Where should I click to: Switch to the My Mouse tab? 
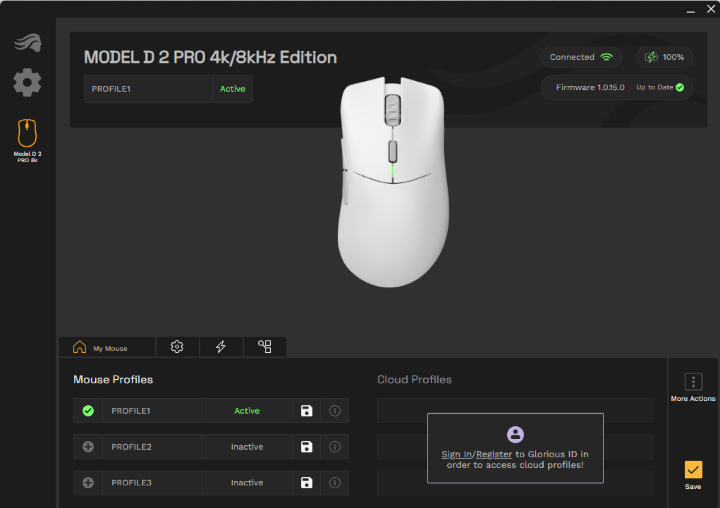[x=107, y=347]
